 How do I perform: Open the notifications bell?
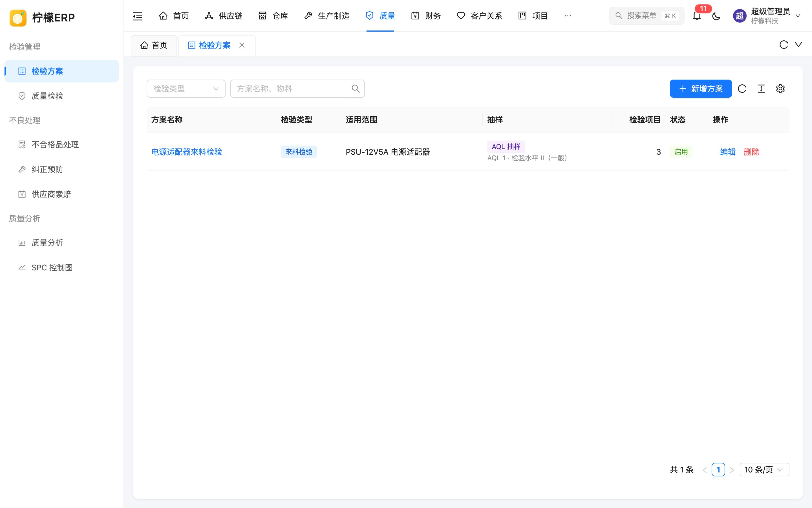[697, 16]
